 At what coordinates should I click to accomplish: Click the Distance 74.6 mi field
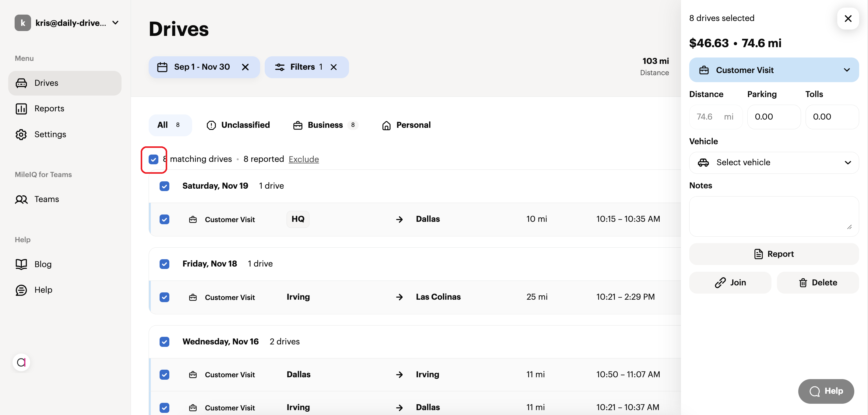point(715,117)
